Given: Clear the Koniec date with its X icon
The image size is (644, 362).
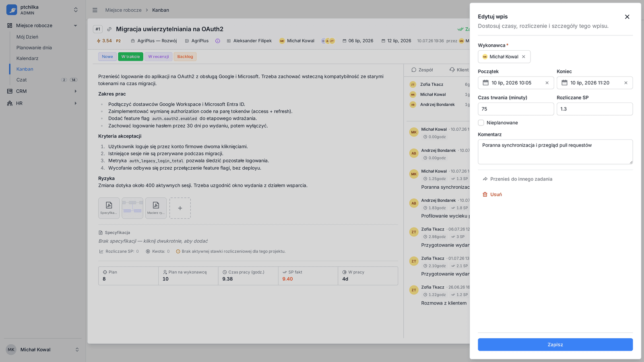Looking at the screenshot, I should coord(626,83).
